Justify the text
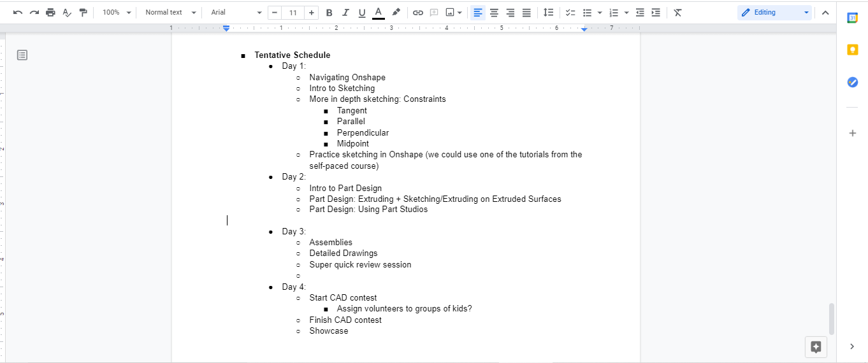The image size is (868, 363). [526, 12]
